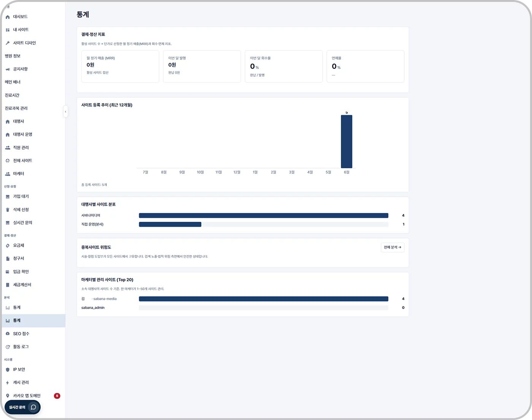Click the 6월 bar in registration chart
The width and height of the screenshot is (532, 420).
pyautogui.click(x=347, y=142)
